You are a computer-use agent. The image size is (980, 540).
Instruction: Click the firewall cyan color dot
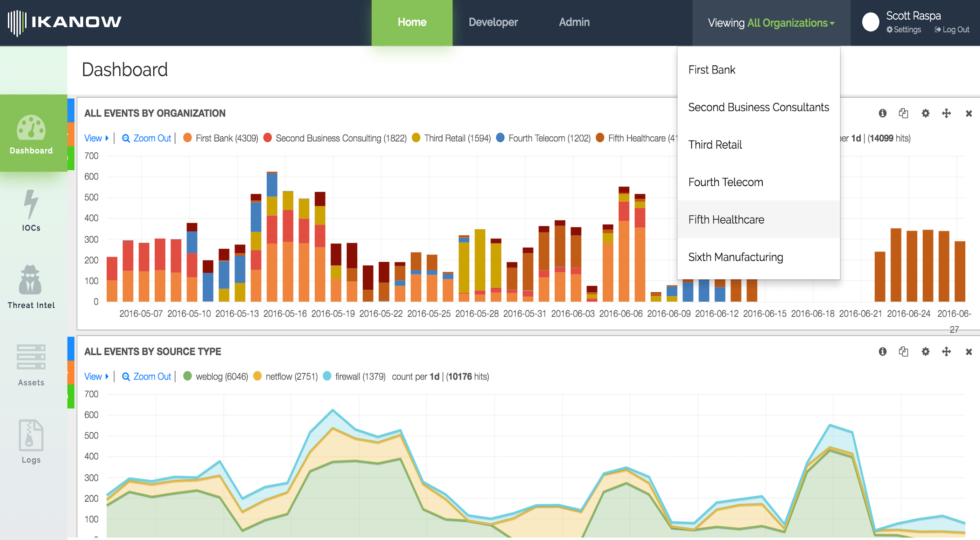(x=327, y=376)
